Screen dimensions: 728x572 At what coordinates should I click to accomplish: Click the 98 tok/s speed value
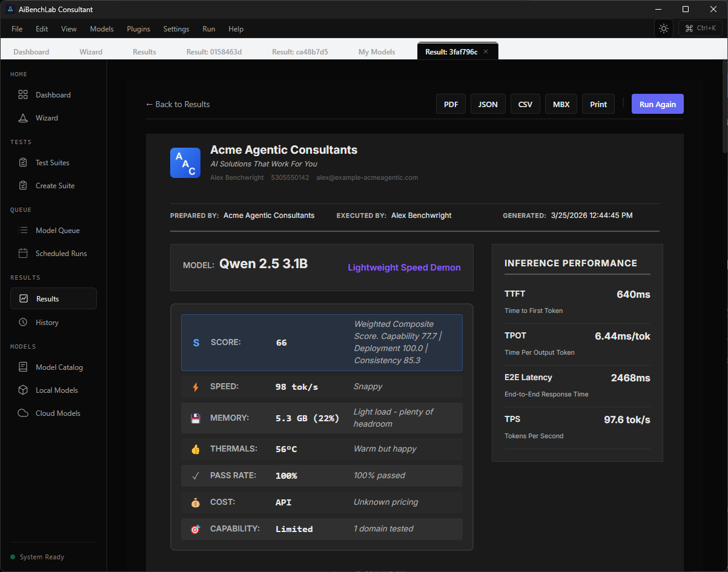pos(297,387)
